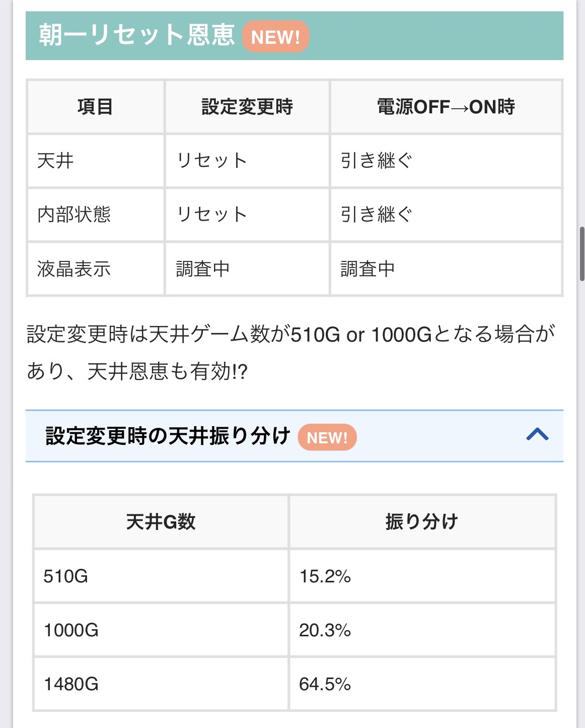Click the 設定変更時の天井振り分け accordion title

(168, 436)
